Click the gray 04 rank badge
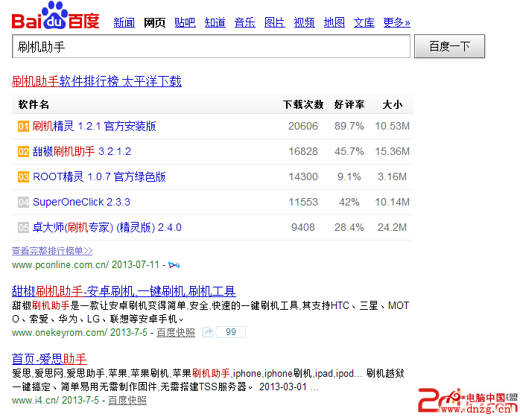Viewport: 520px width, 420px height. (23, 203)
